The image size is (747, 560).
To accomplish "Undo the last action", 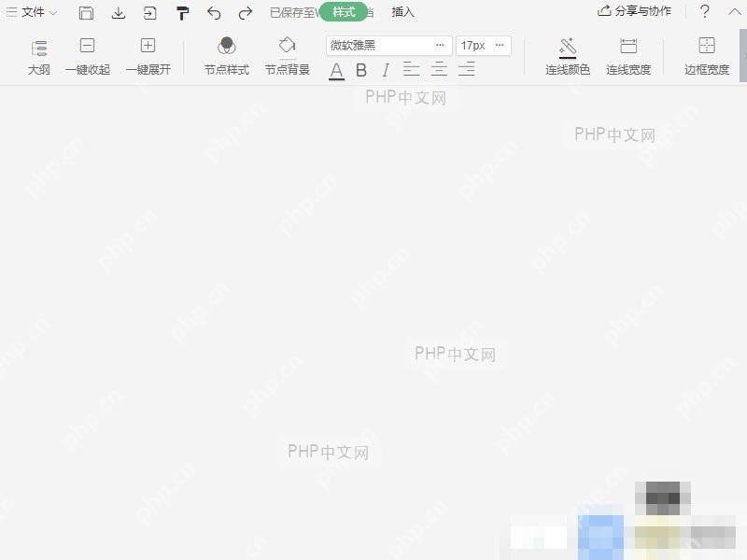I will [214, 13].
